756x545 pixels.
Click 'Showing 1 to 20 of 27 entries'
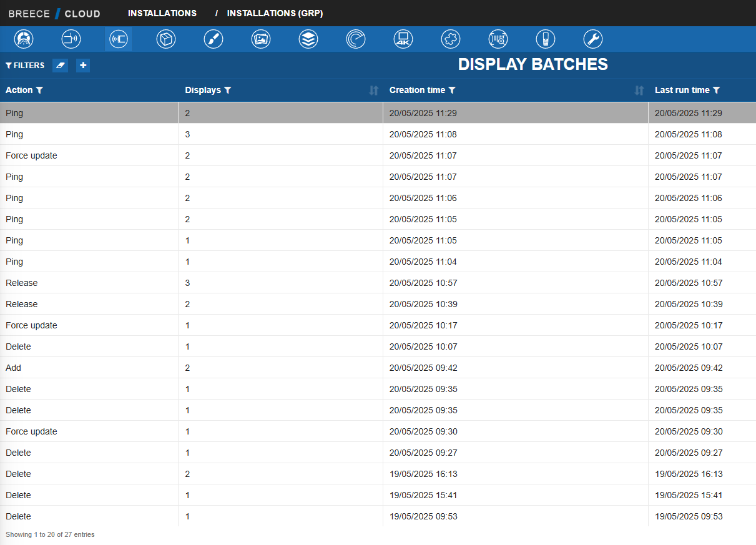pos(50,535)
